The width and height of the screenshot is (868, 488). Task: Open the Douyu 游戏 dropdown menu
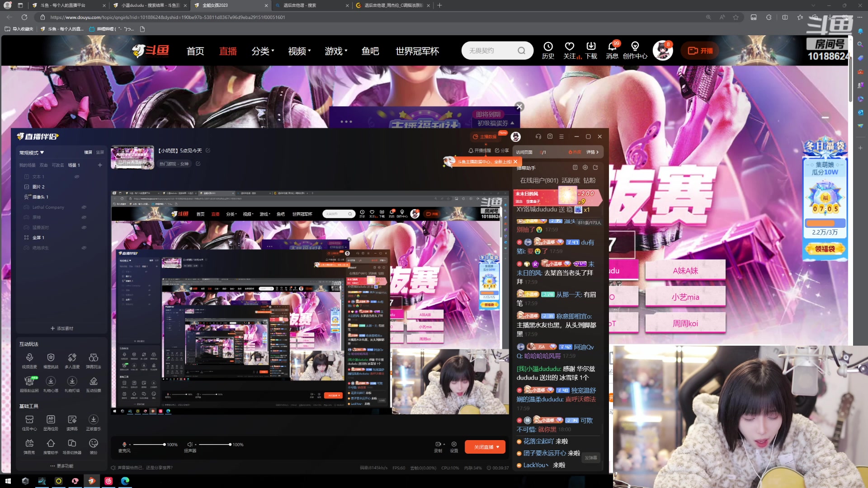[336, 51]
